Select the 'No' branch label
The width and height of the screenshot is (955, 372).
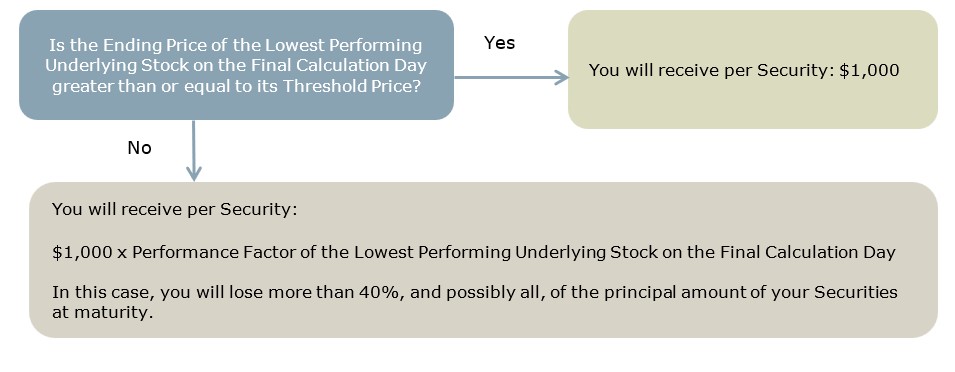(x=139, y=148)
